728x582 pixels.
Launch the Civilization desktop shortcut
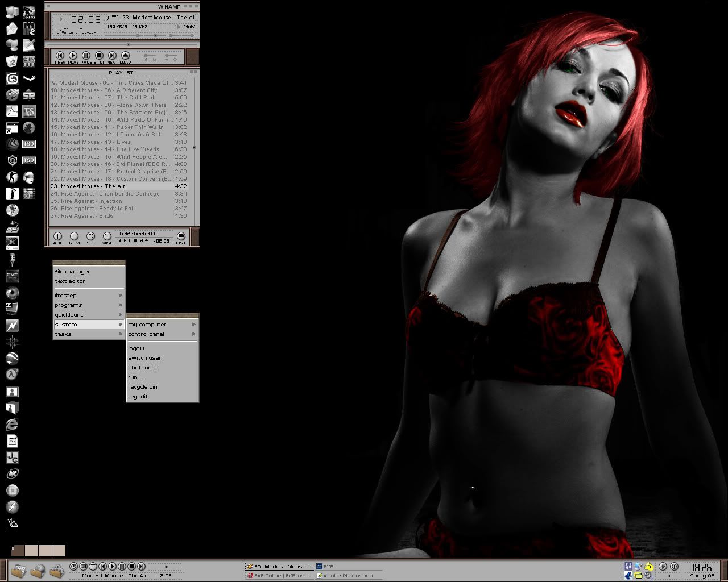pos(29,62)
